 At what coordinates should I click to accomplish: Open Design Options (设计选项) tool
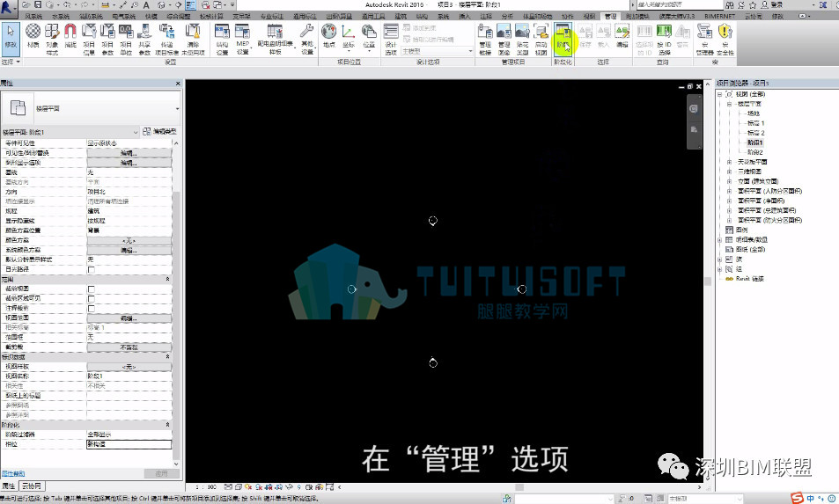pos(391,39)
